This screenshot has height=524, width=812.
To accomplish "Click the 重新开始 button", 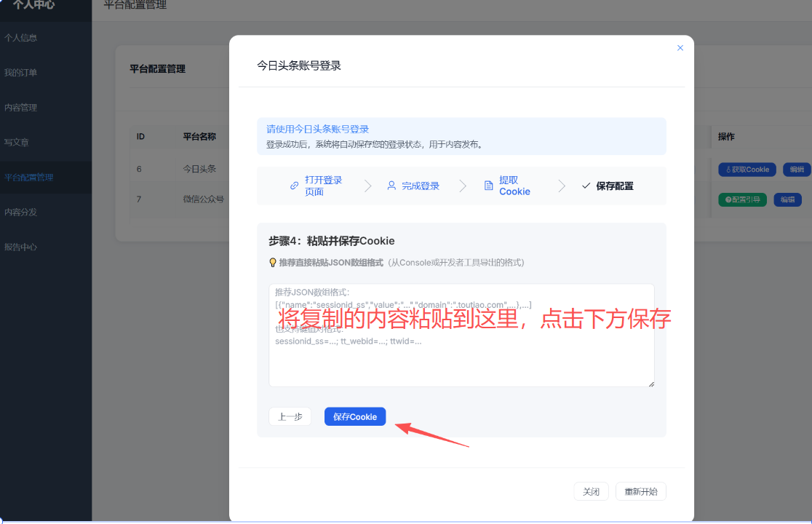I will (x=640, y=491).
